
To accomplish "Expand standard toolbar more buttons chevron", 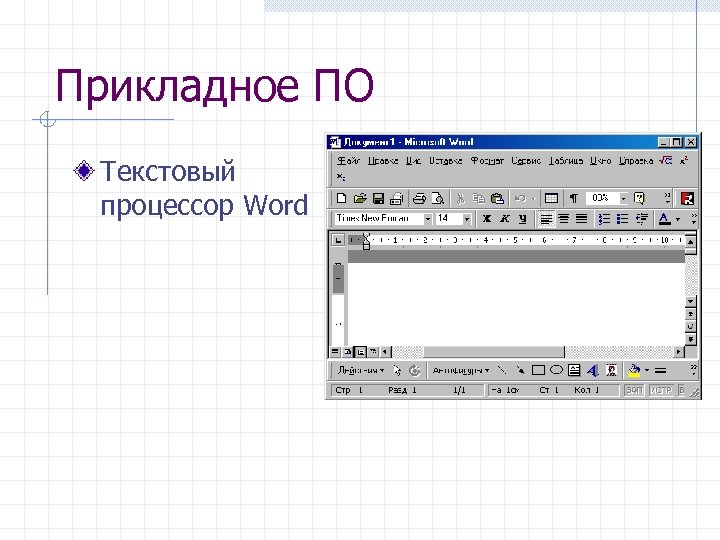I will [x=668, y=198].
